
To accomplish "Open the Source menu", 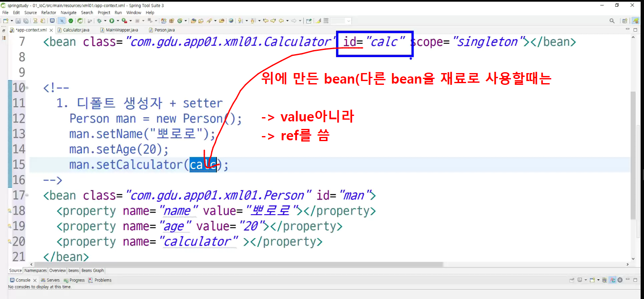I will [31, 13].
